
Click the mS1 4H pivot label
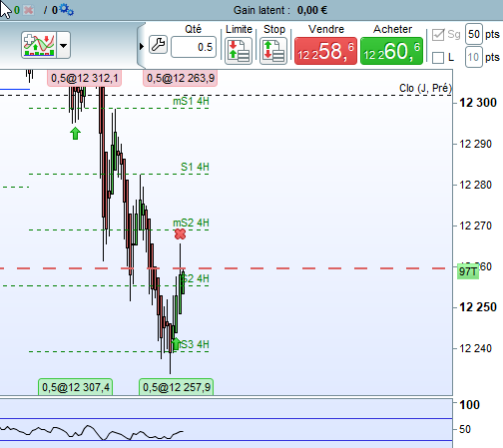(191, 101)
